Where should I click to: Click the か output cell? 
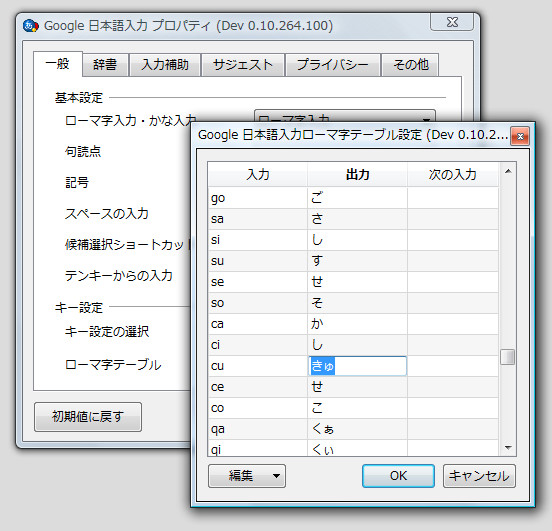(x=357, y=324)
